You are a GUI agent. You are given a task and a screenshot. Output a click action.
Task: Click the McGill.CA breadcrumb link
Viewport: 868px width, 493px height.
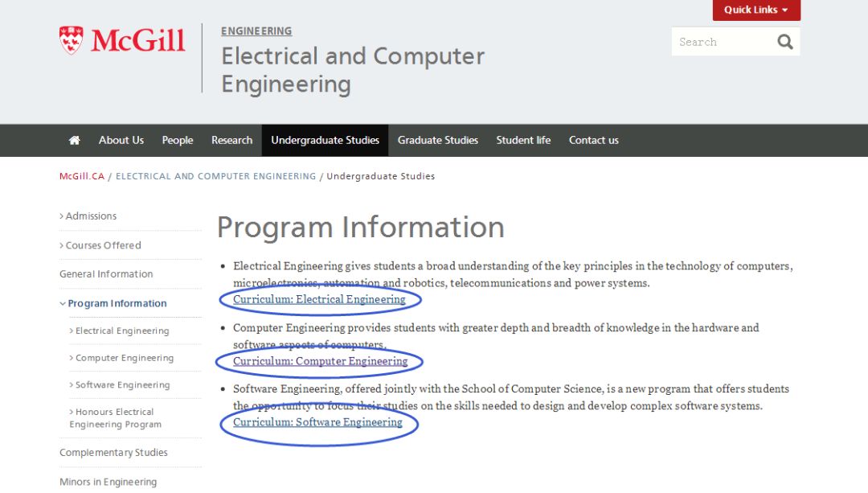[x=82, y=176]
